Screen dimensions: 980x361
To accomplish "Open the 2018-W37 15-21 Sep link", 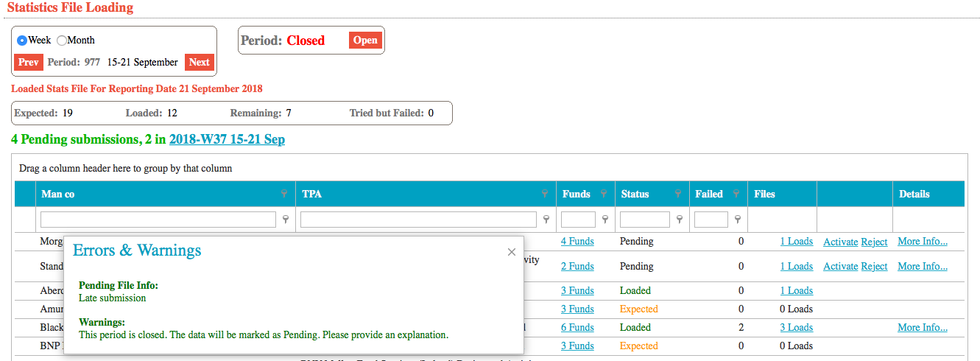I will 227,139.
